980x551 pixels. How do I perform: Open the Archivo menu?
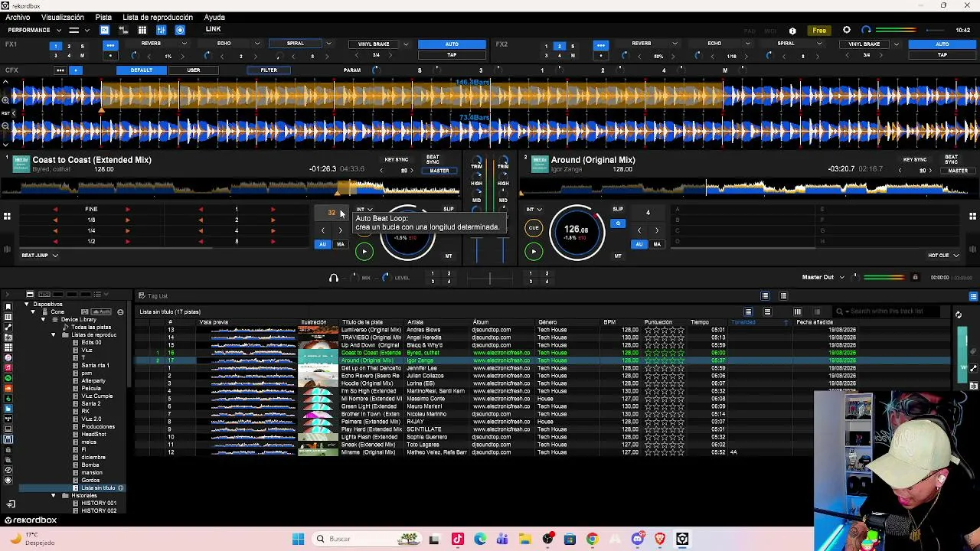[x=18, y=17]
